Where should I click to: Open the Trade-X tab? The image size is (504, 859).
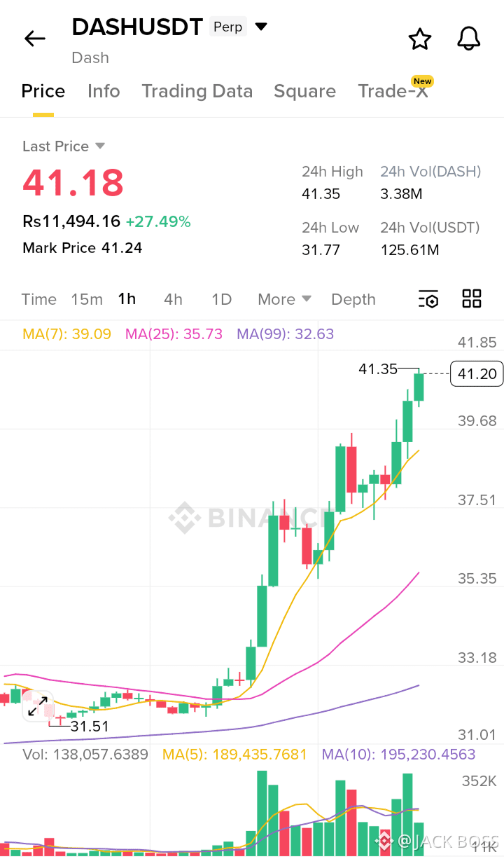click(393, 91)
